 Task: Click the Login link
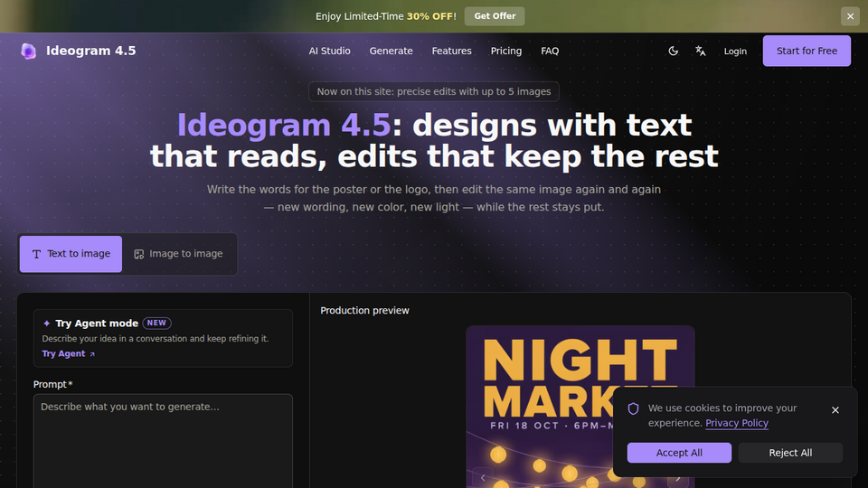pyautogui.click(x=735, y=51)
